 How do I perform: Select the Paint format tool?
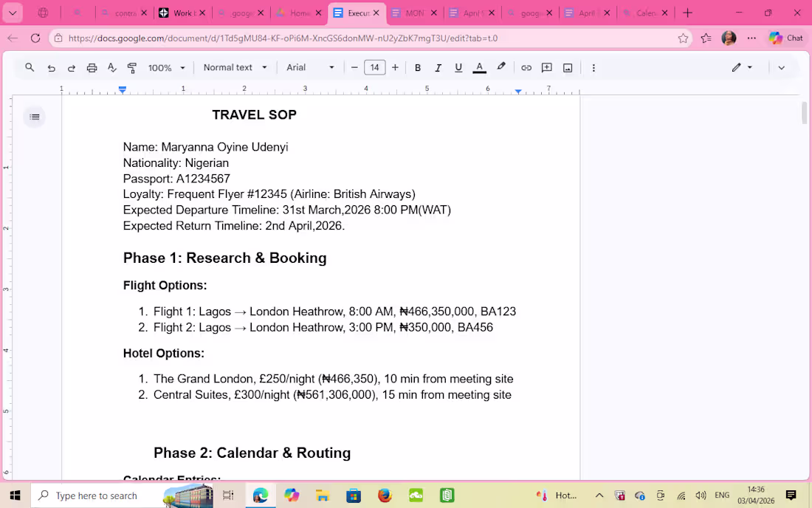pos(132,67)
